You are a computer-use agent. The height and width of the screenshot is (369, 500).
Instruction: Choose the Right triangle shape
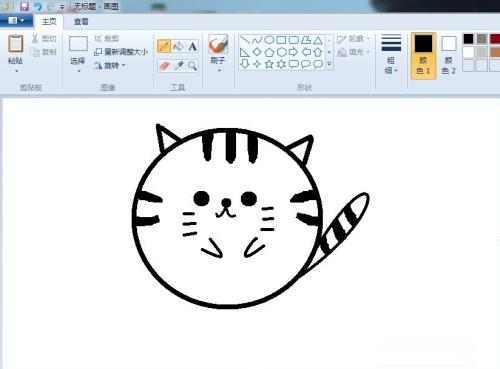tap(245, 52)
